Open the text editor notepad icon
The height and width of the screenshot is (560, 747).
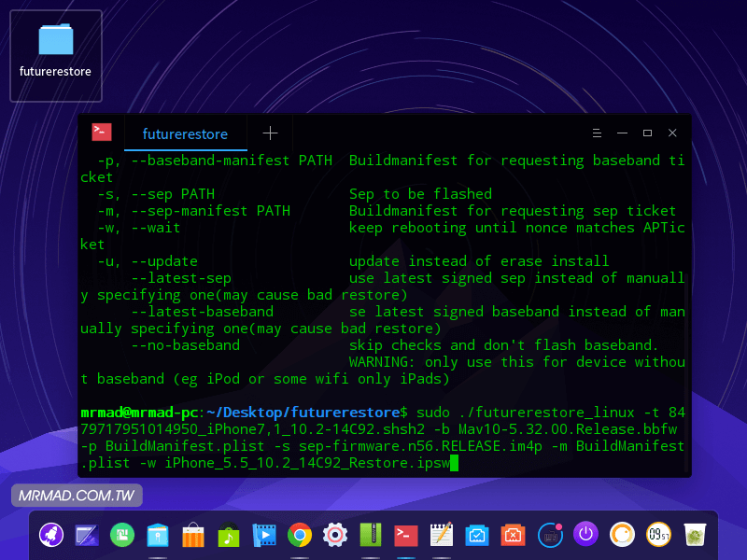[x=442, y=535]
